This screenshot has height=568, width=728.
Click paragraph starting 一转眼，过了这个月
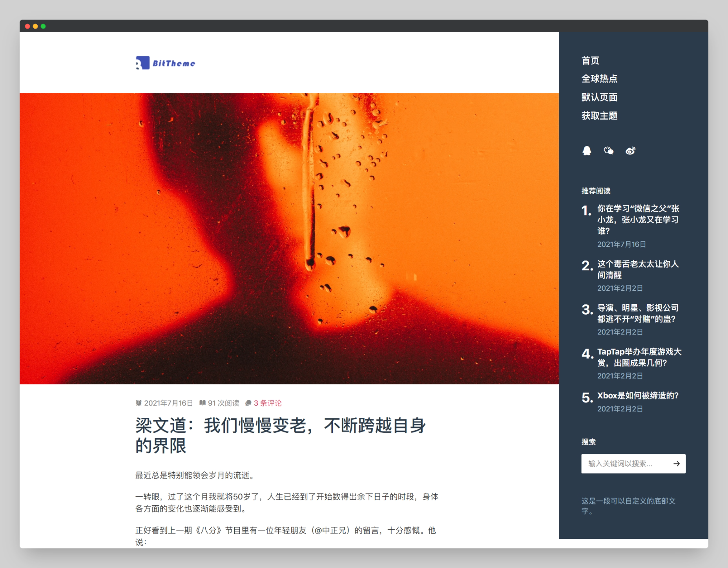tap(287, 502)
